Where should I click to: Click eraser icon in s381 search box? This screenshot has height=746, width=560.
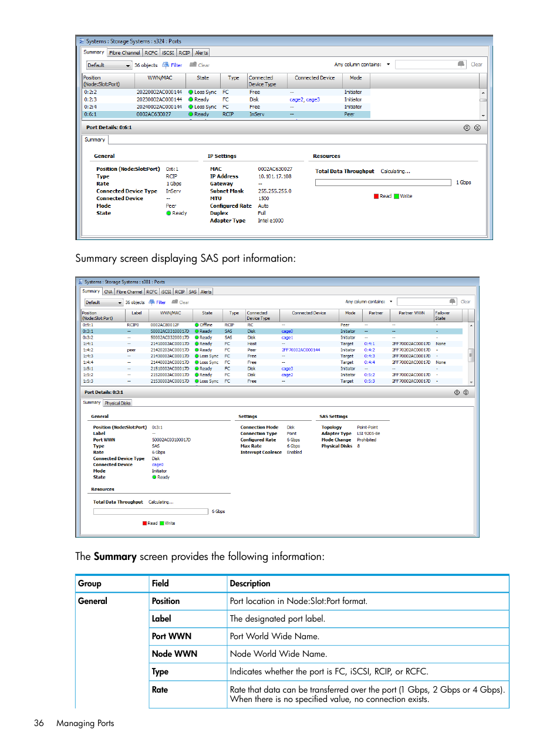coord(453,302)
